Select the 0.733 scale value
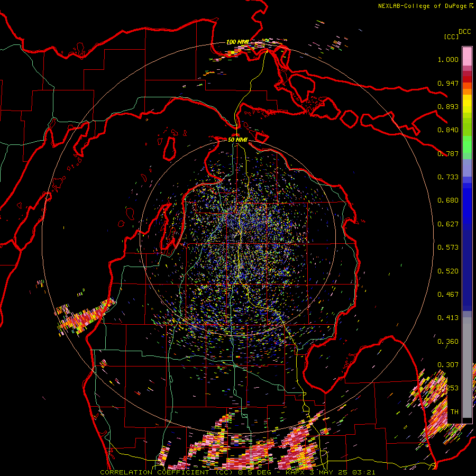Image resolution: width=476 pixels, height=476 pixels. click(x=448, y=177)
